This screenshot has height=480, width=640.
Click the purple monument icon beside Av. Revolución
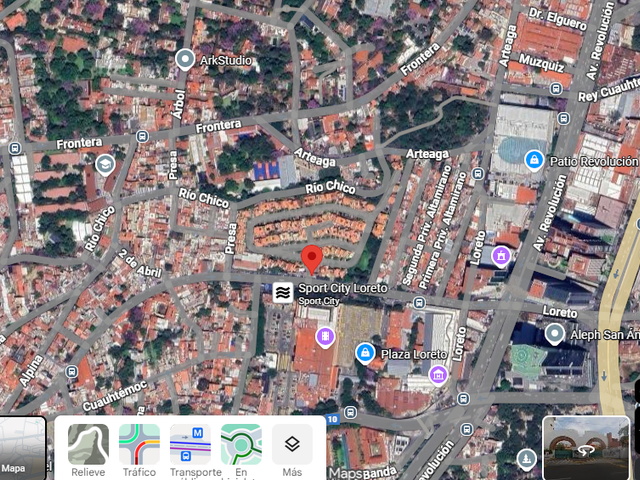pos(502,256)
